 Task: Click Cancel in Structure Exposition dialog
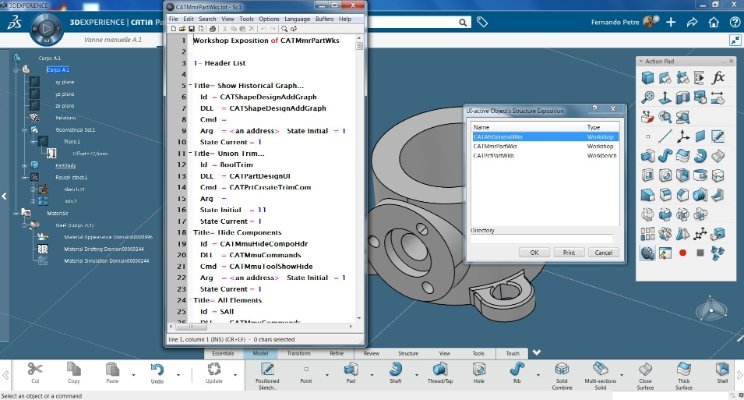pyautogui.click(x=604, y=252)
